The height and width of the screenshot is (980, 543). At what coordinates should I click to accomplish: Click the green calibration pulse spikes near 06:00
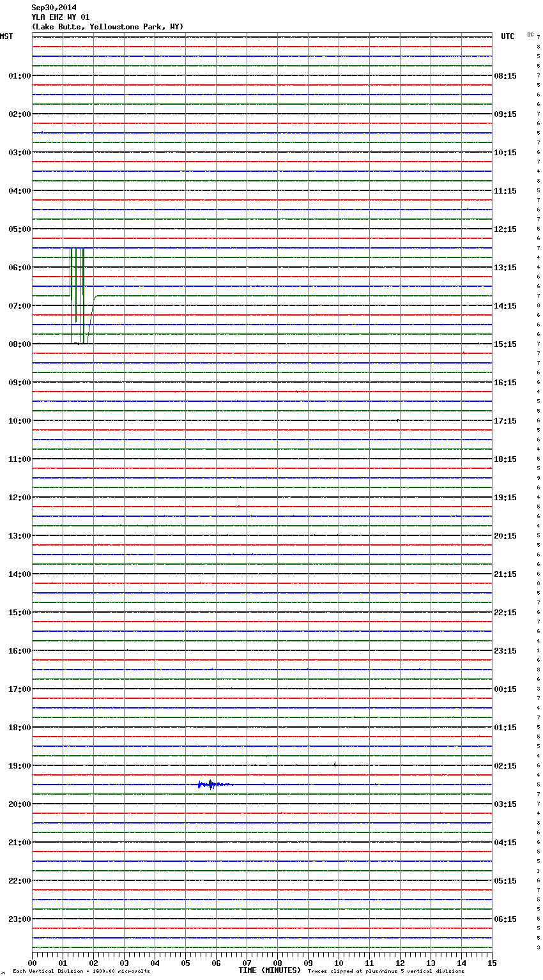(77, 295)
